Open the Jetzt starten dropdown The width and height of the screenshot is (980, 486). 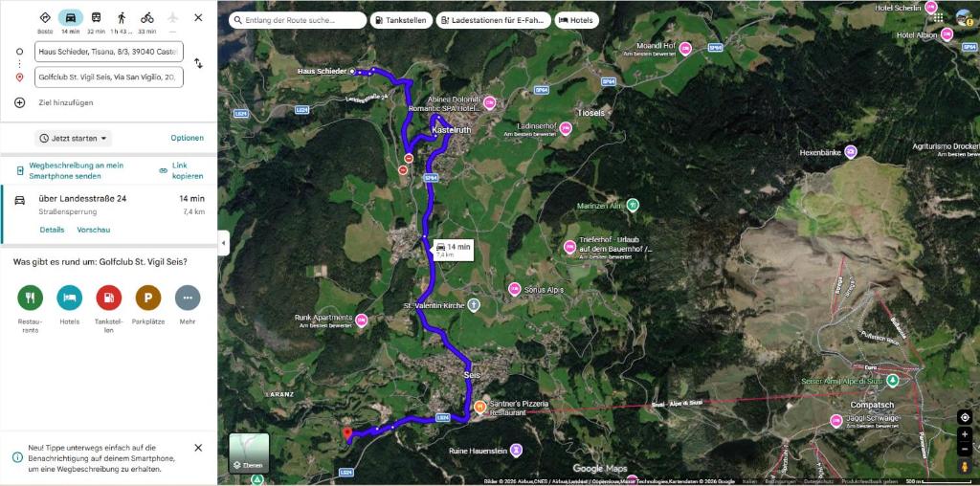tap(73, 138)
